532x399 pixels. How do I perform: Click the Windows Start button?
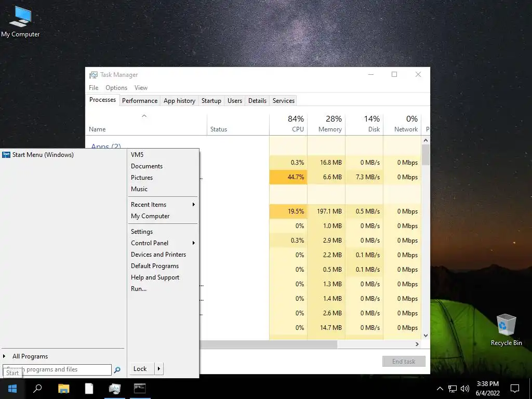(12, 389)
